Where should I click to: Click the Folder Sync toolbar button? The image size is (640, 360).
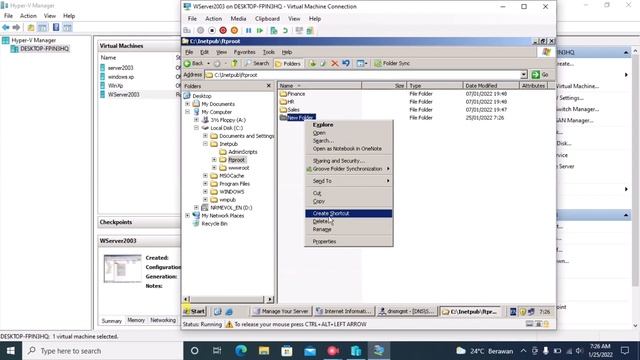pyautogui.click(x=392, y=63)
